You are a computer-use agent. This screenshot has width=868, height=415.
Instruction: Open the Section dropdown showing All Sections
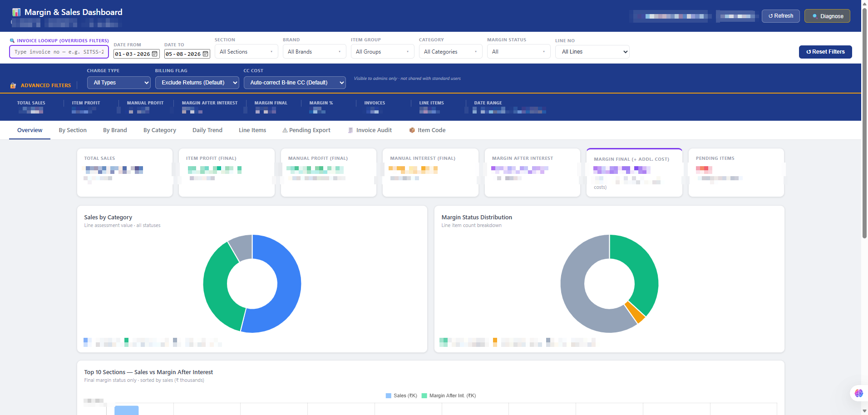coord(247,52)
